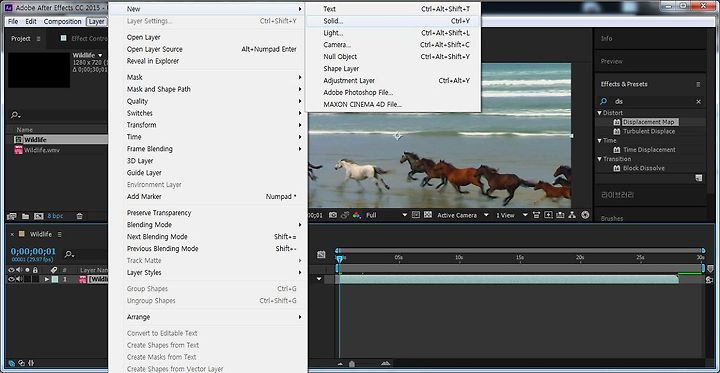Toggle video visibility of Wildlife layer
Image resolution: width=720 pixels, height=373 pixels.
(x=11, y=279)
